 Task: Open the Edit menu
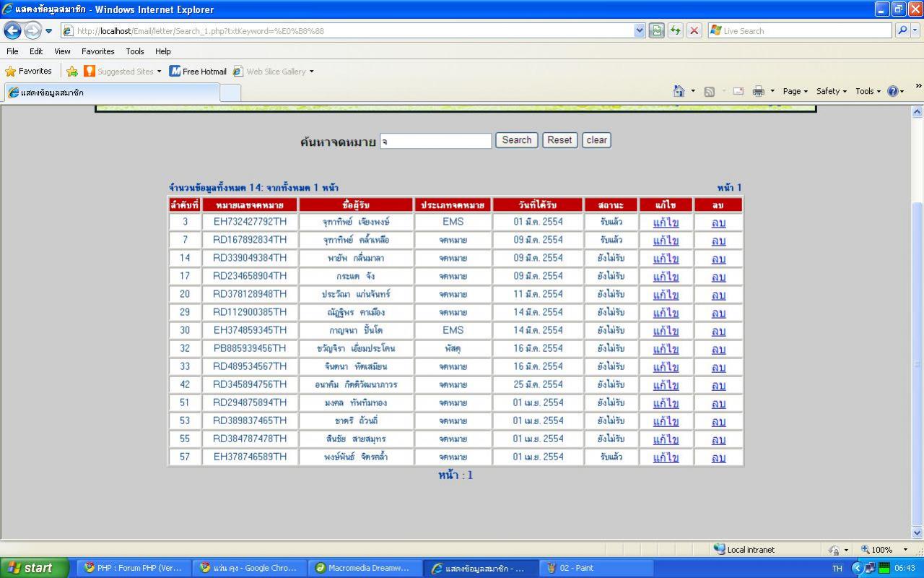36,51
